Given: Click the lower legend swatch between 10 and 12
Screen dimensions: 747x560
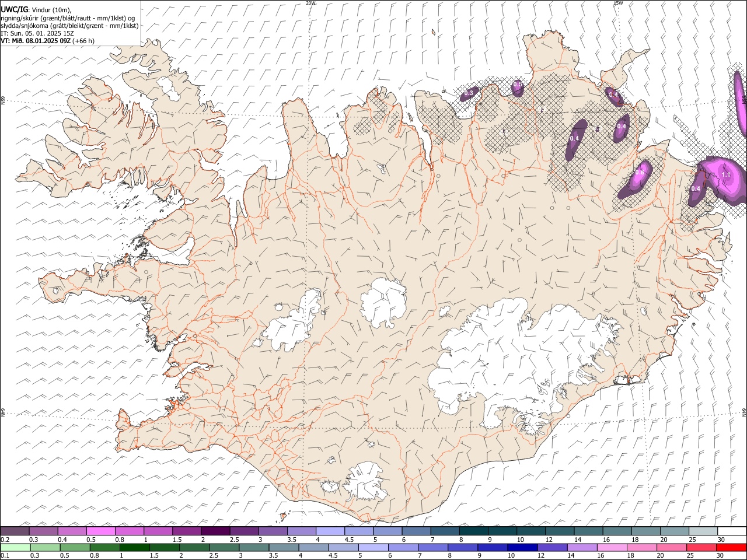Looking at the screenshot, I should point(522,547).
